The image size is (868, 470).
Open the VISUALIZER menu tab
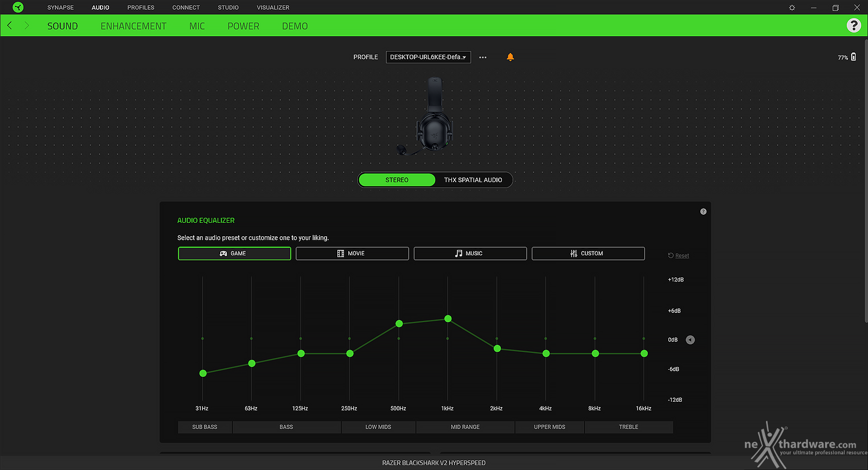pyautogui.click(x=273, y=8)
